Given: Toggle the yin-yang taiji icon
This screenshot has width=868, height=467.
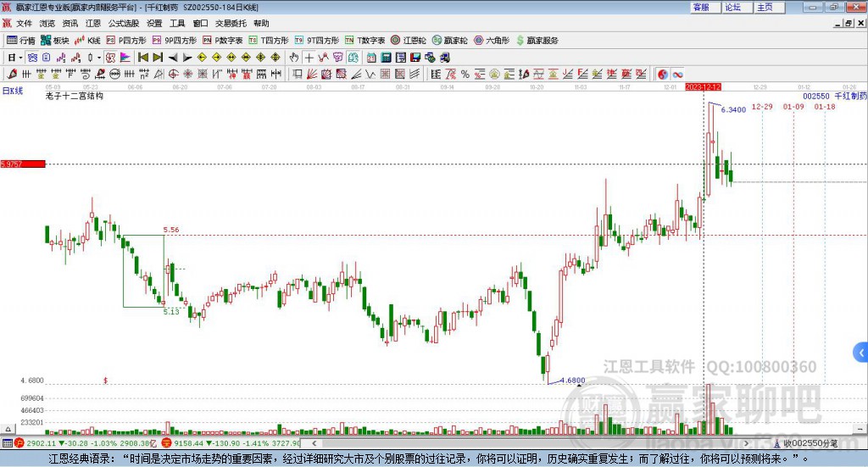Looking at the screenshot, I should point(663,74).
